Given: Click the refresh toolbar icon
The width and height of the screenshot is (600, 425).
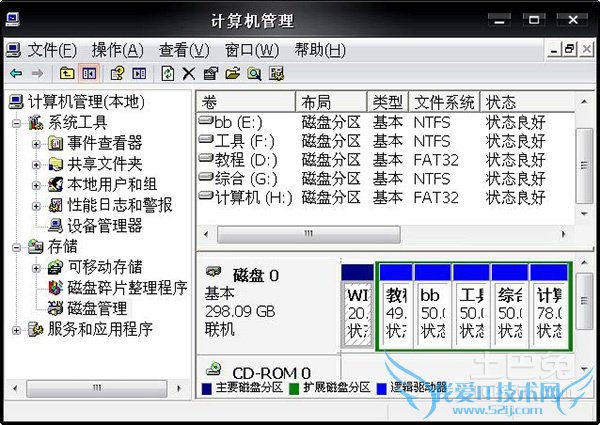Looking at the screenshot, I should point(168,73).
